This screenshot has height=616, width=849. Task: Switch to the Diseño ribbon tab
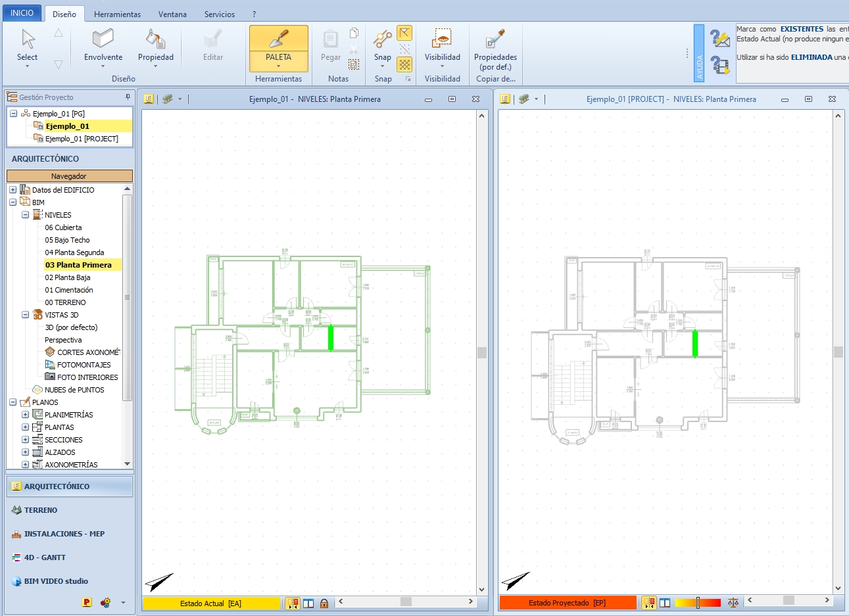(x=64, y=14)
